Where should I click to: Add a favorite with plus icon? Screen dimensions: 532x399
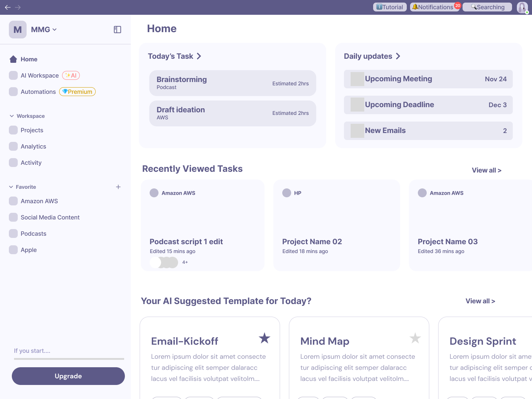118,187
